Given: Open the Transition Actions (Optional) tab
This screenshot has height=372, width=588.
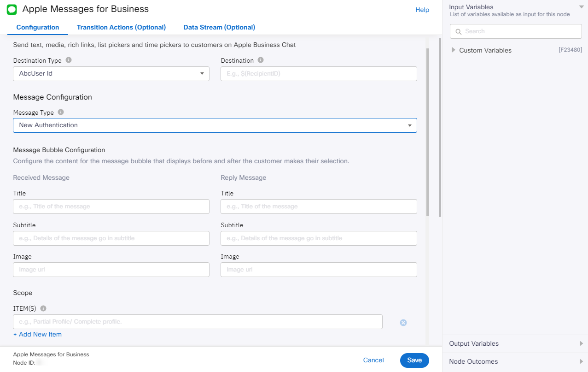Looking at the screenshot, I should (x=121, y=27).
